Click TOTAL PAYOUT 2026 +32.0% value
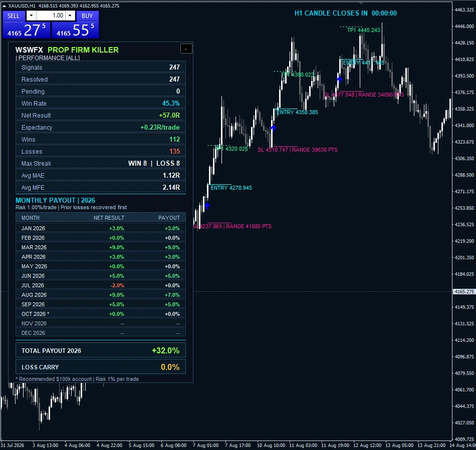The height and width of the screenshot is (450, 476). 165,350
